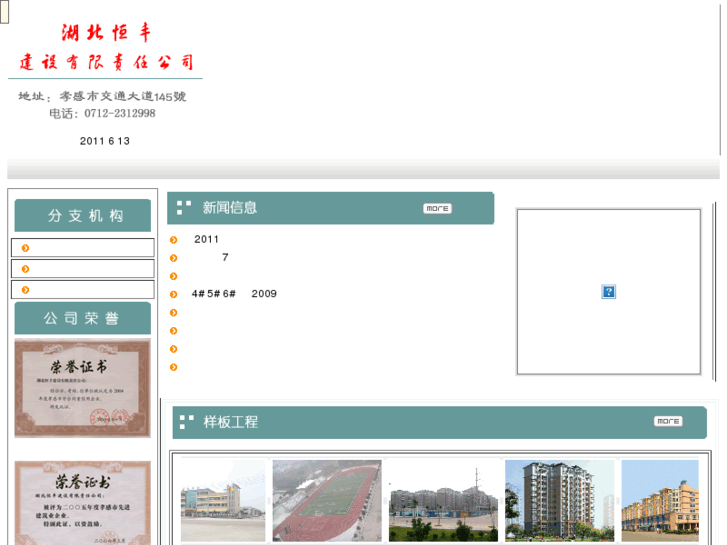The height and width of the screenshot is (545, 727).
Task: Open the gray apartment complex project photo
Action: click(x=443, y=501)
